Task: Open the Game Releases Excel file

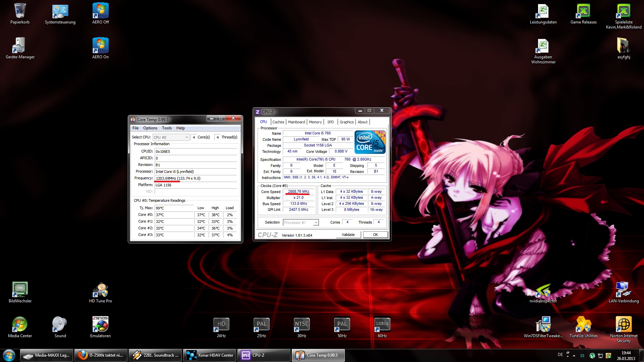Action: pyautogui.click(x=583, y=11)
